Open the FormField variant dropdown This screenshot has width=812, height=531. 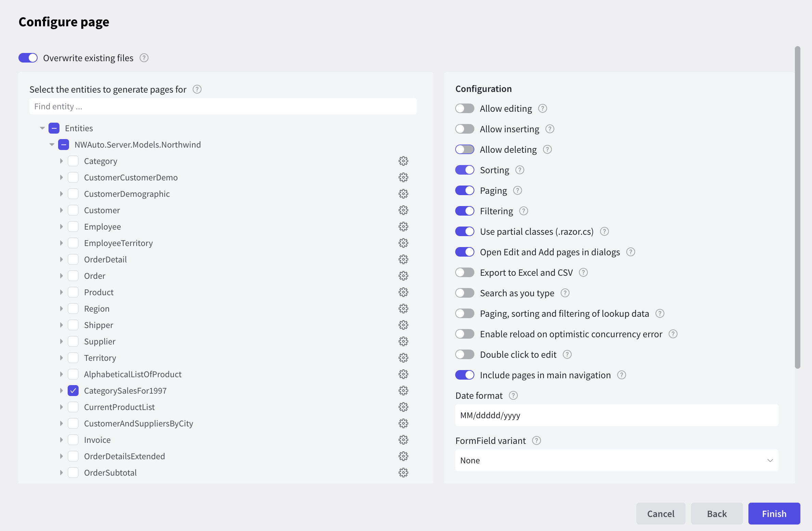tap(617, 460)
